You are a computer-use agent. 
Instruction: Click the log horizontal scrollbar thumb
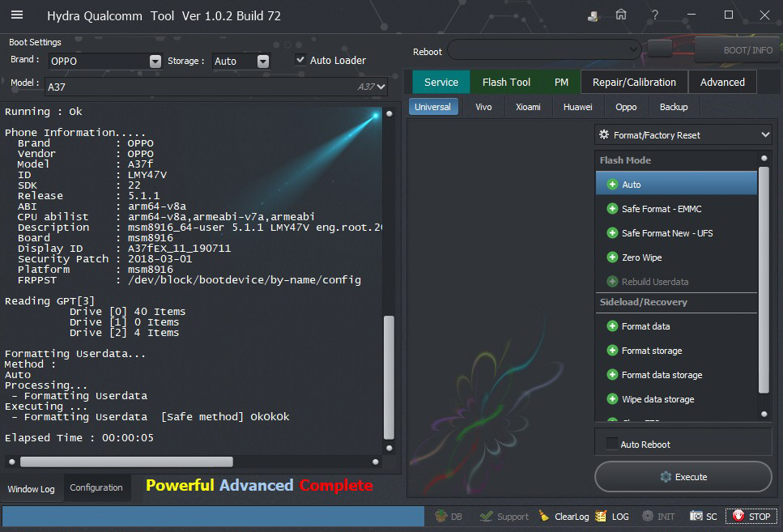[x=126, y=462]
